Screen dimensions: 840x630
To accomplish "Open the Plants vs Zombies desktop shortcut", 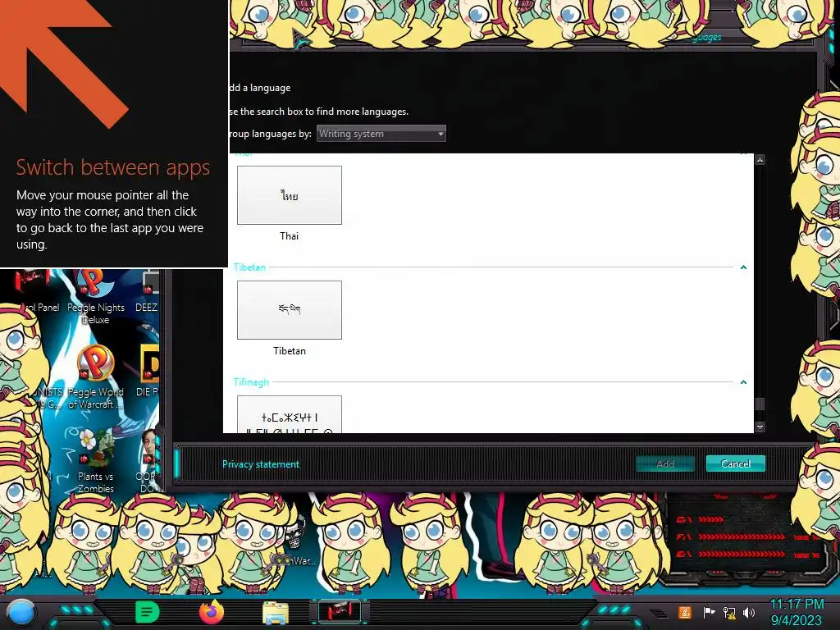I will point(95,460).
